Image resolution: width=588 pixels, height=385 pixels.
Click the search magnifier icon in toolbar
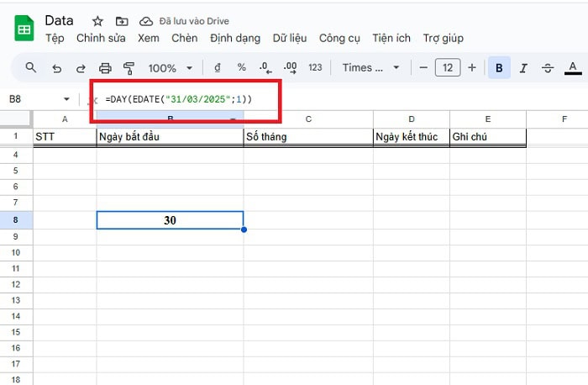pos(31,68)
